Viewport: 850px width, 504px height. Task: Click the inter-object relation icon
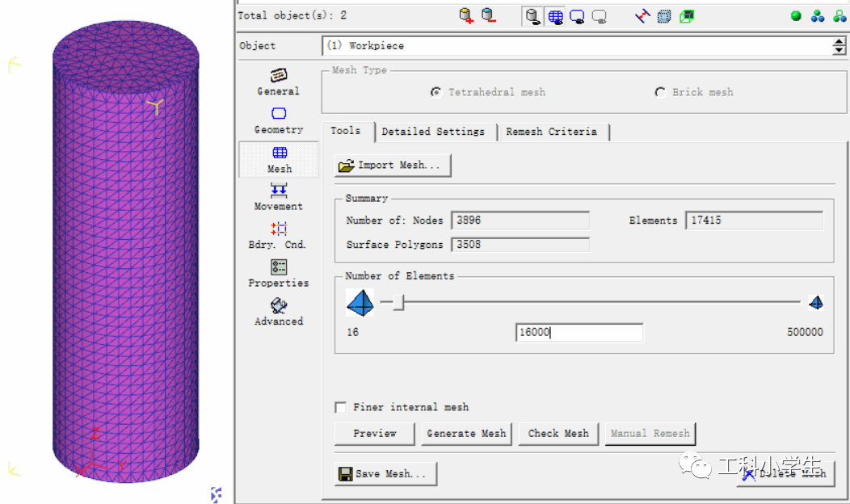click(664, 16)
